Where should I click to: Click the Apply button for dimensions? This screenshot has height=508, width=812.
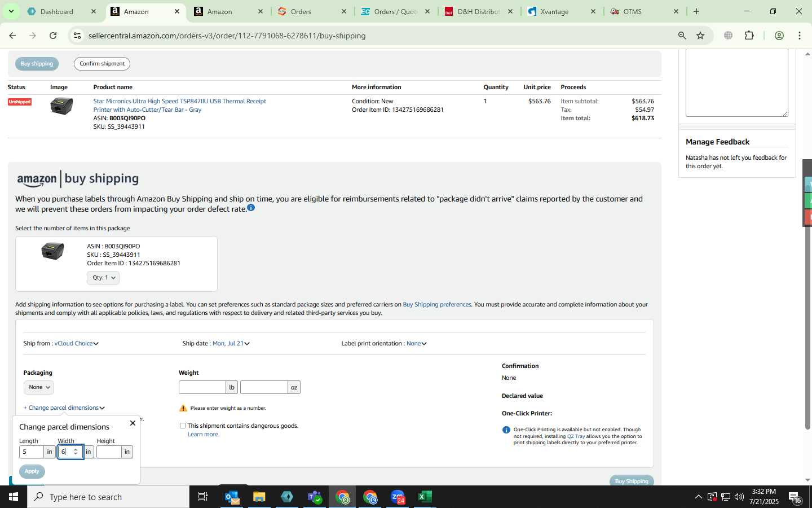tap(32, 471)
